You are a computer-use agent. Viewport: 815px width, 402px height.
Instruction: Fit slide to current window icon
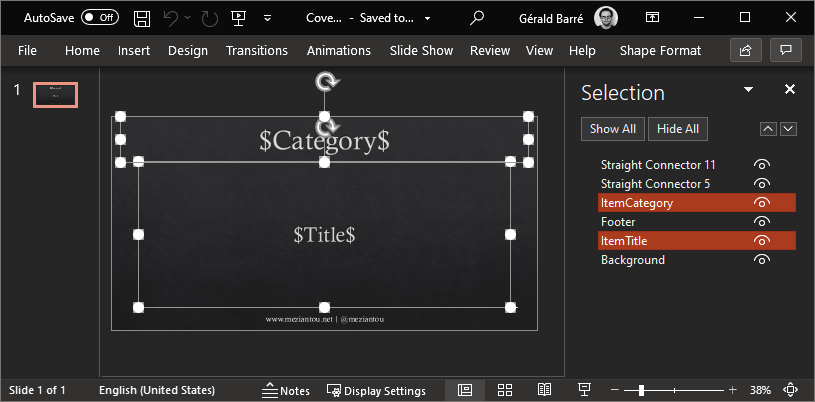click(x=791, y=390)
